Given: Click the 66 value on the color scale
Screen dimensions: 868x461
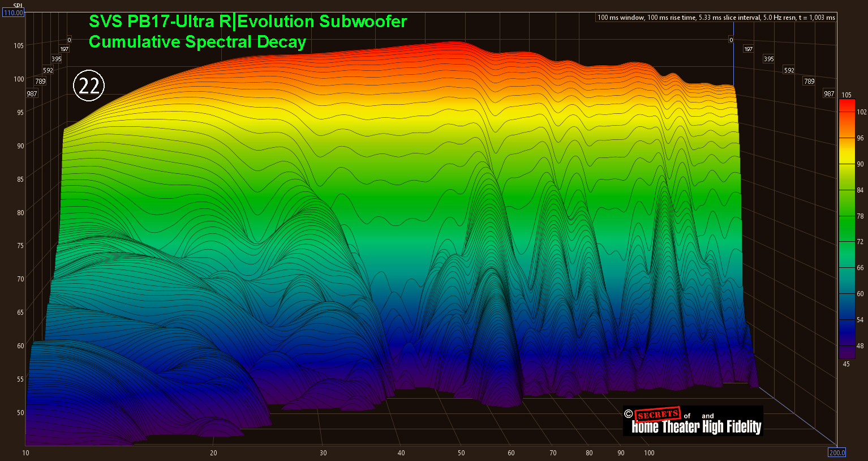Looking at the screenshot, I should pyautogui.click(x=861, y=268).
